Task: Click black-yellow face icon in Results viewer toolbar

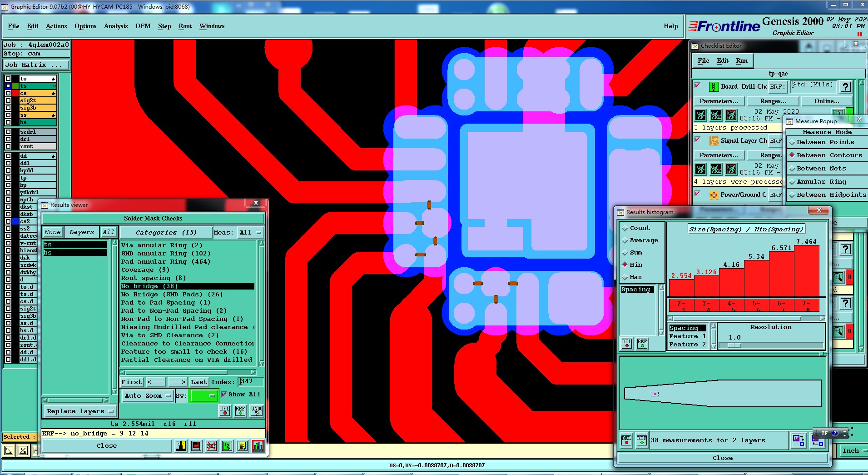Action: 181,446
